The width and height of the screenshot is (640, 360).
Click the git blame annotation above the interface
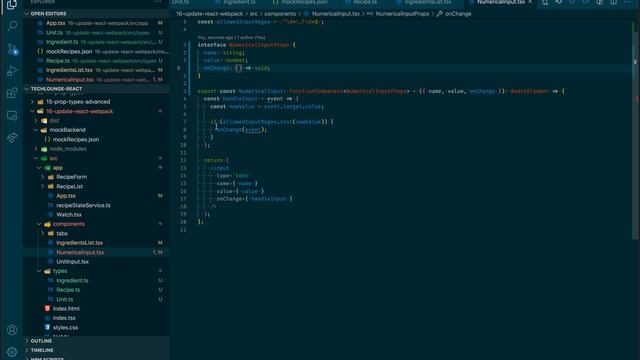231,38
